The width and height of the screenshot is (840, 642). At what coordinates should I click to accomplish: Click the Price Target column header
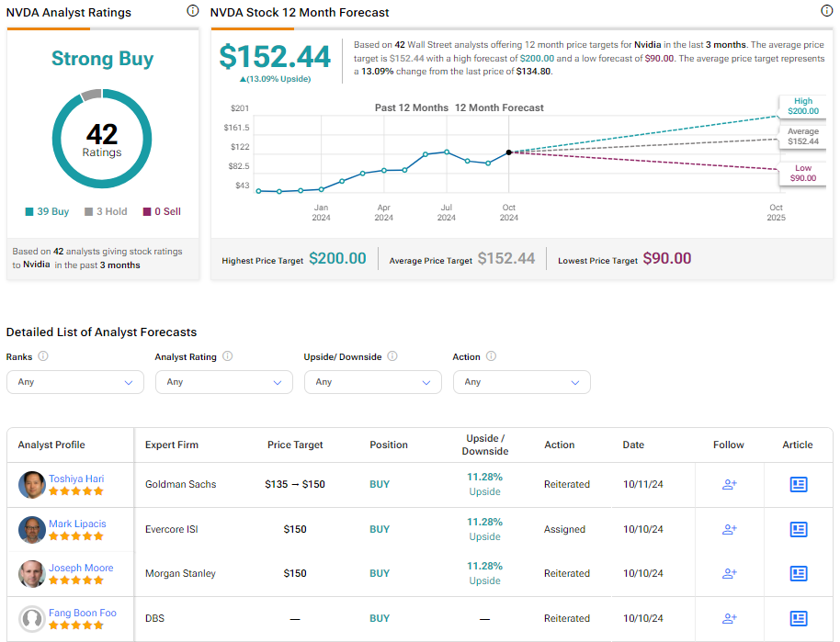coord(295,445)
